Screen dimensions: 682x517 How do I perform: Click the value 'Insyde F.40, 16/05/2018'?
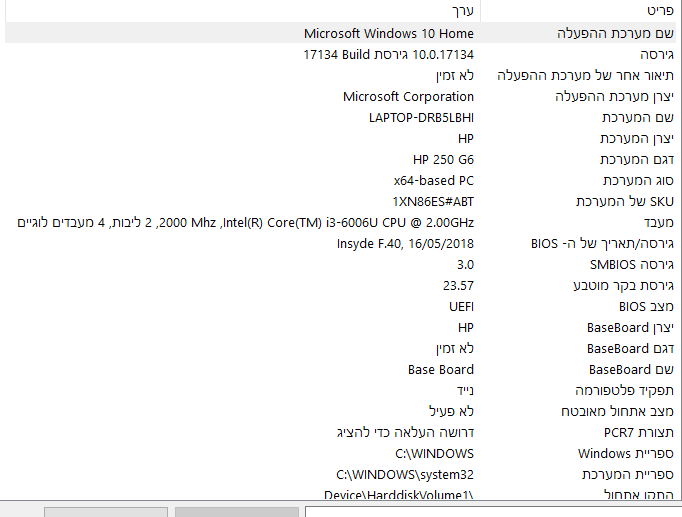[x=405, y=243]
